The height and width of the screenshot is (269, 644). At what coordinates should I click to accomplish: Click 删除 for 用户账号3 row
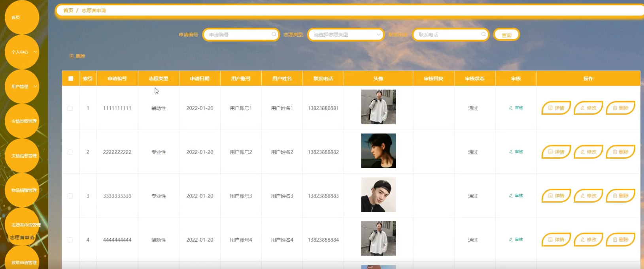[620, 196]
